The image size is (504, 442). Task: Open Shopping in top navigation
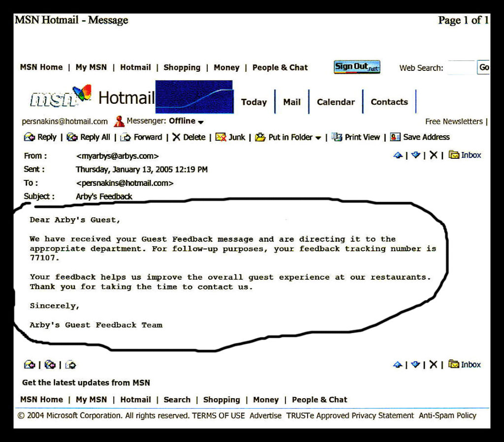tap(182, 68)
